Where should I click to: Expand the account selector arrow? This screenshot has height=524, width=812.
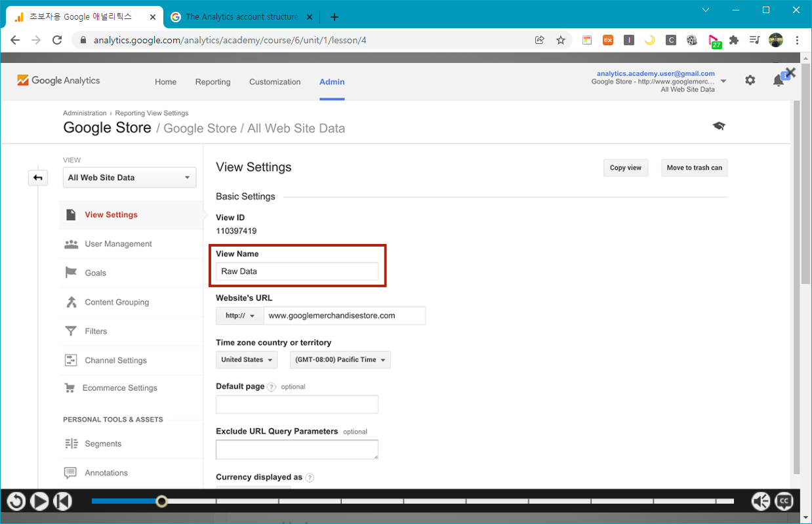[723, 81]
